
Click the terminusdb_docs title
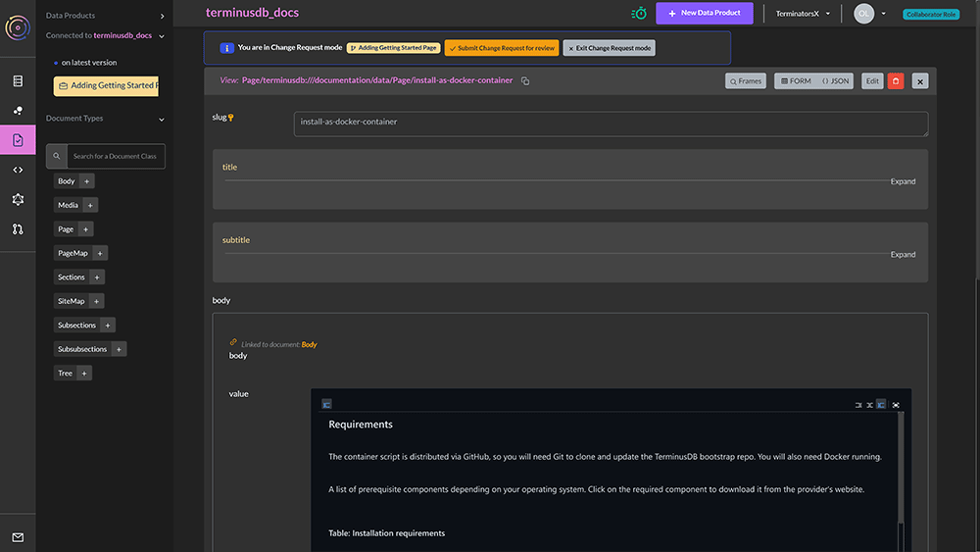click(252, 13)
